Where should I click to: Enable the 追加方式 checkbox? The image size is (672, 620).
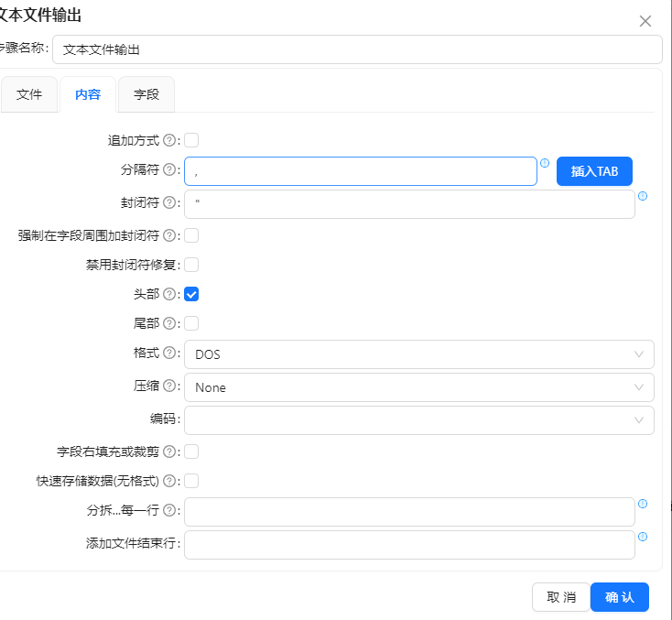(x=192, y=140)
